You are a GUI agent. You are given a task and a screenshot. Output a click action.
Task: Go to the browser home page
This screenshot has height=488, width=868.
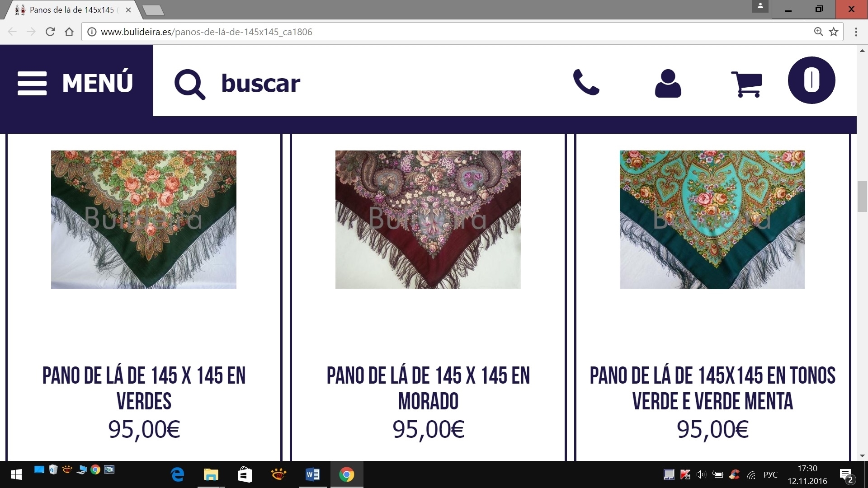69,32
